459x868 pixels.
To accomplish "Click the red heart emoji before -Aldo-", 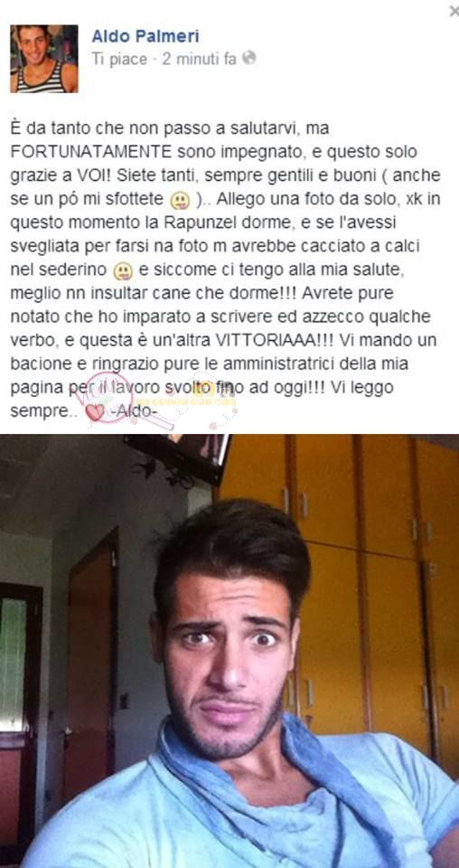I will 95,413.
